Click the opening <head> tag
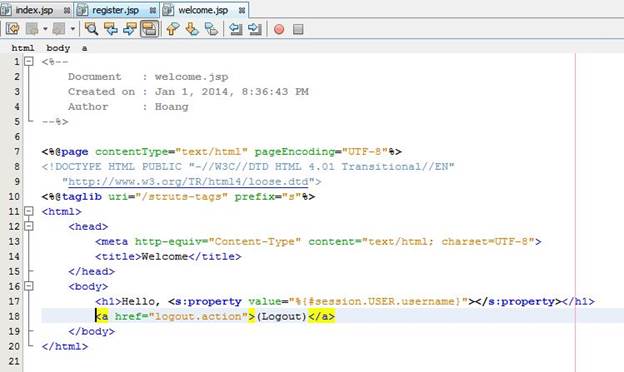This screenshot has width=624, height=372. coord(88,226)
